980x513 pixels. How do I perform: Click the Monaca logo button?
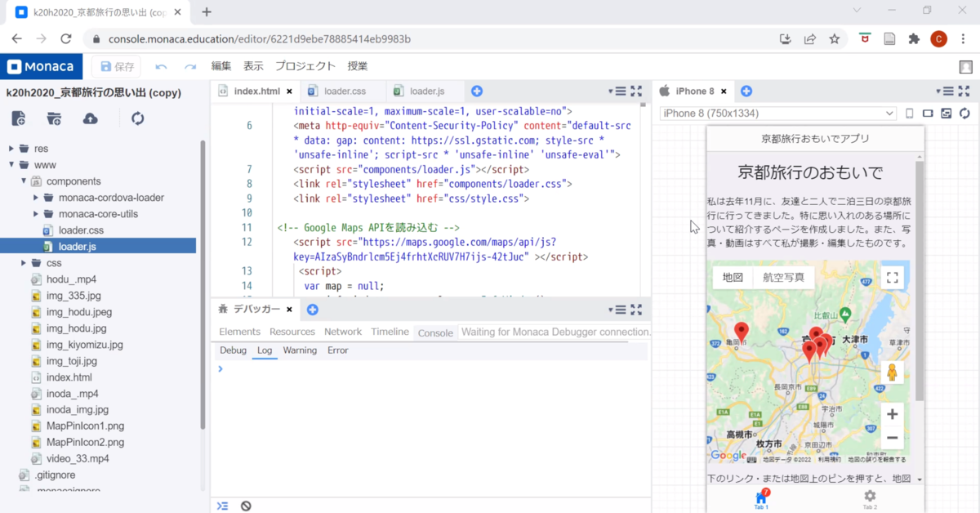(x=41, y=67)
